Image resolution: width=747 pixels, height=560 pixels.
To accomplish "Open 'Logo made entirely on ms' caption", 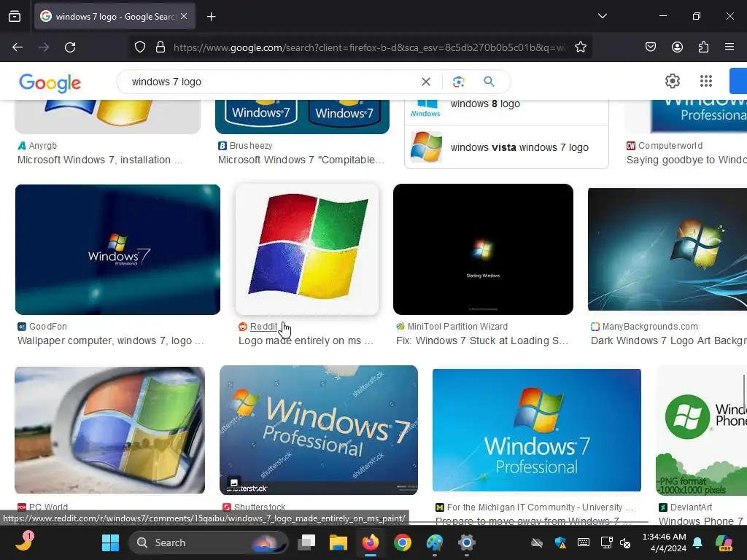I will pyautogui.click(x=306, y=341).
